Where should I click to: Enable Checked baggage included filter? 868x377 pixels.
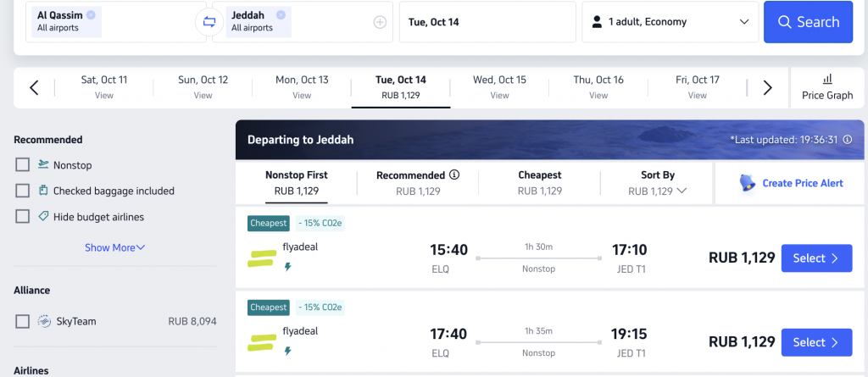click(x=23, y=191)
